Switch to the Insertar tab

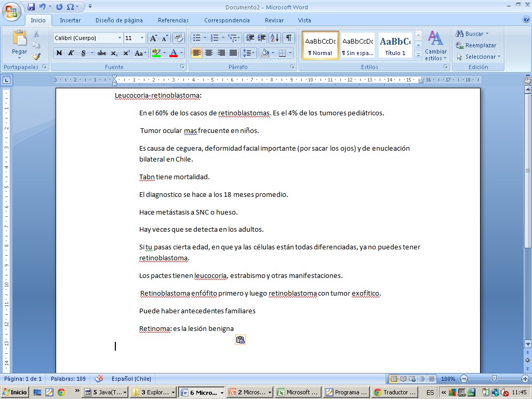tap(70, 20)
